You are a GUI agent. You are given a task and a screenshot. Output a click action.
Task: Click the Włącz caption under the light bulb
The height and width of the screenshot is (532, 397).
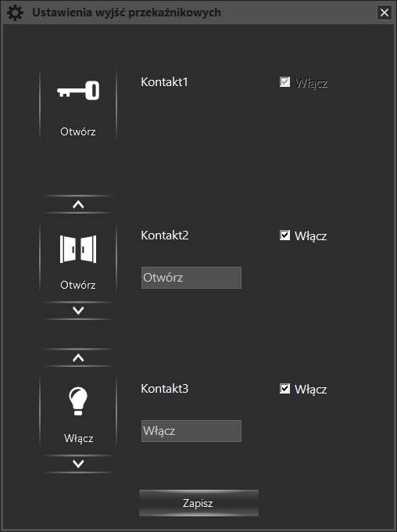point(78,438)
